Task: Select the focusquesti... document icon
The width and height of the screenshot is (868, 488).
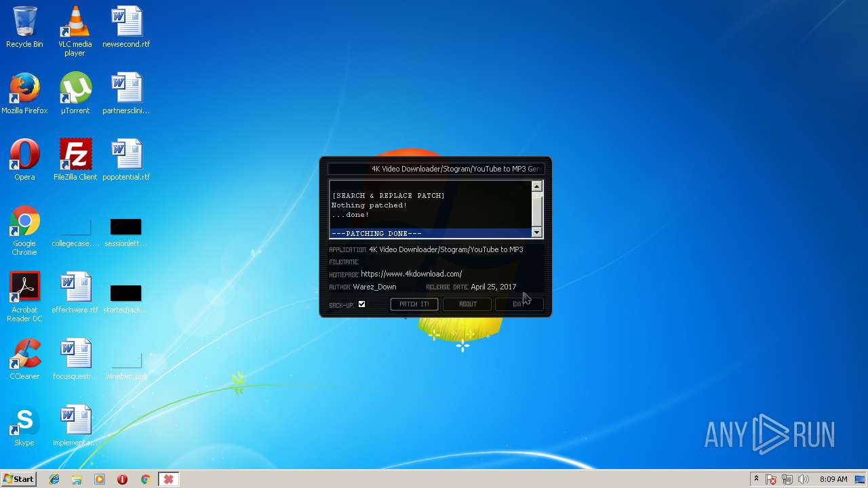Action: click(75, 359)
